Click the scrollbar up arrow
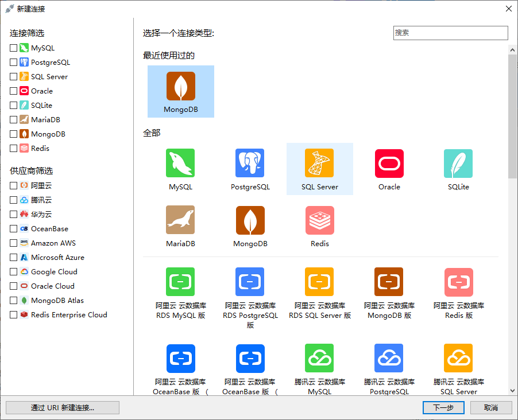The height and width of the screenshot is (420, 518). pyautogui.click(x=512, y=49)
